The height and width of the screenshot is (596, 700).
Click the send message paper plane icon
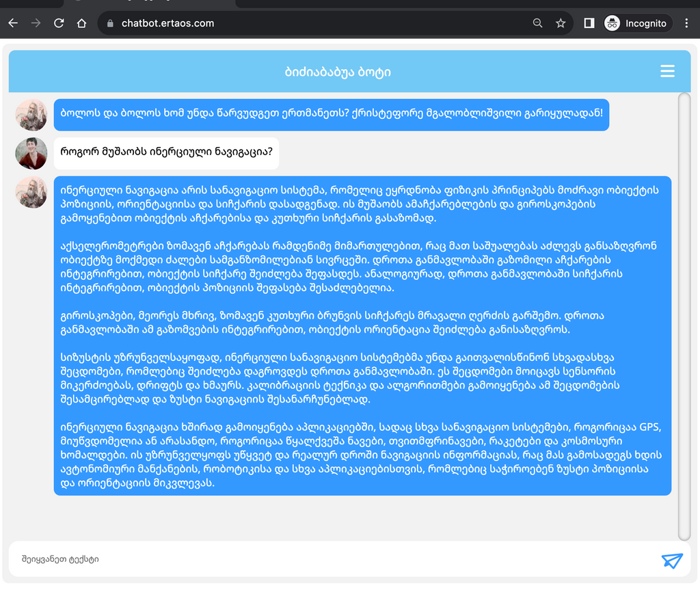coord(673,560)
